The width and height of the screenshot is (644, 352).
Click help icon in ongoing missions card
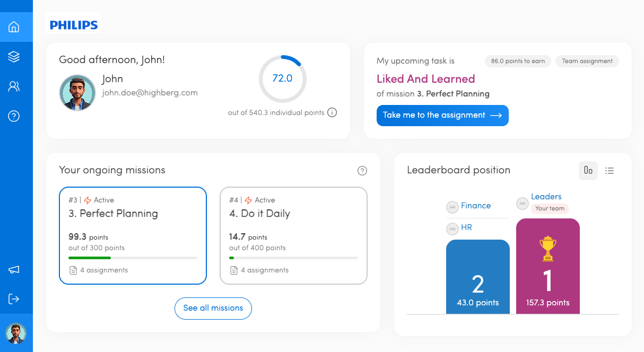pos(362,171)
